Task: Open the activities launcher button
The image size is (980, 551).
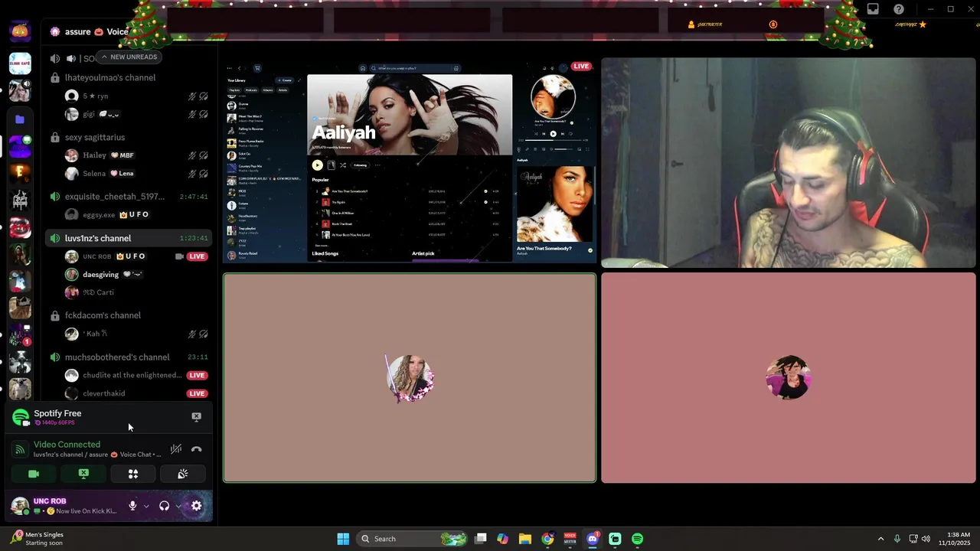Action: tap(133, 474)
